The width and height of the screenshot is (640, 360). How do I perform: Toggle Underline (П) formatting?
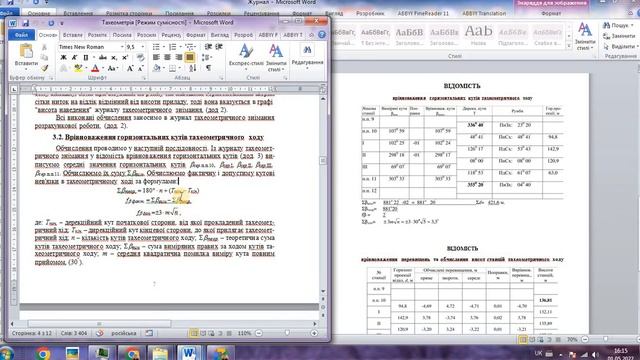tap(86, 58)
